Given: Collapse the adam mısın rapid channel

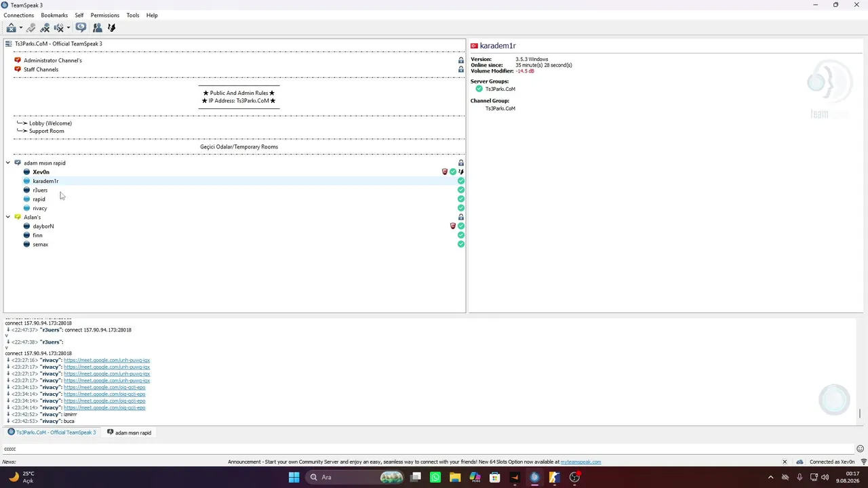Looking at the screenshot, I should pyautogui.click(x=8, y=163).
